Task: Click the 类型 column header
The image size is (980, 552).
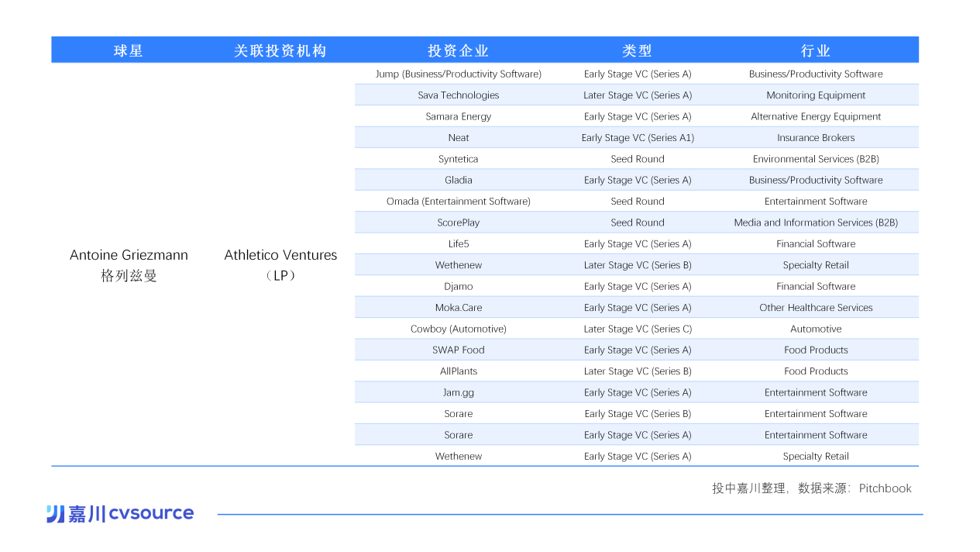Action: point(638,50)
